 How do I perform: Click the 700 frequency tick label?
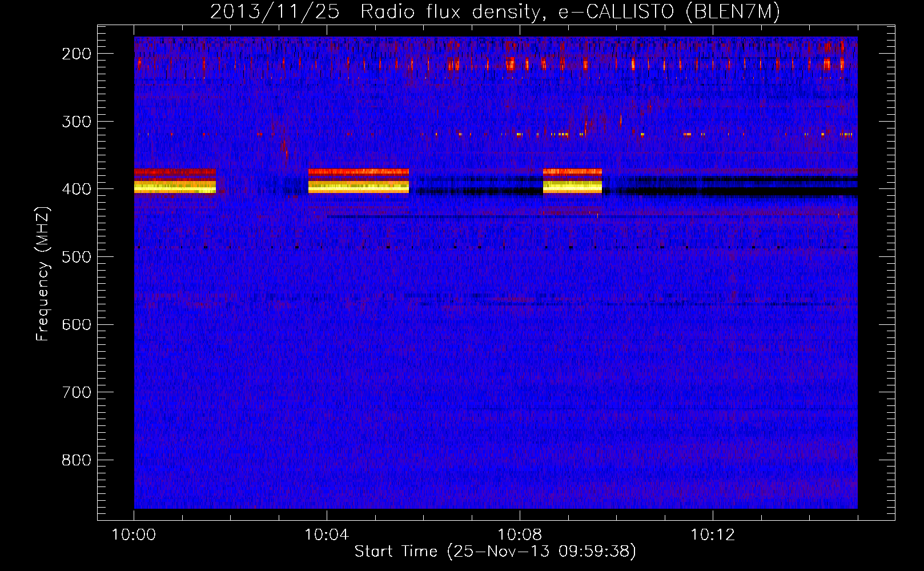(77, 392)
